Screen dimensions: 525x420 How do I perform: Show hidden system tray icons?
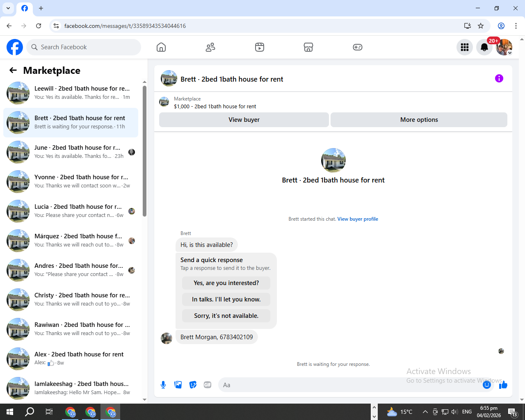[425, 412]
